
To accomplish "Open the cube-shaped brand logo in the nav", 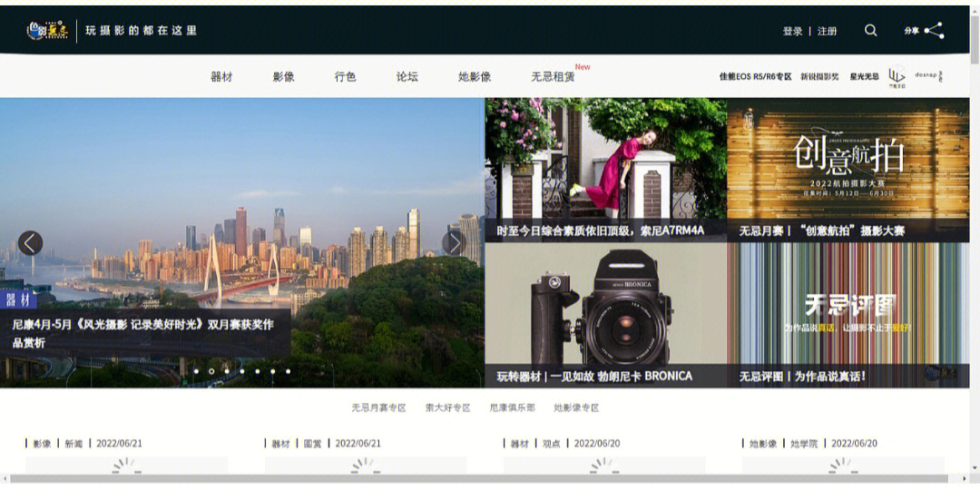I will tap(897, 76).
